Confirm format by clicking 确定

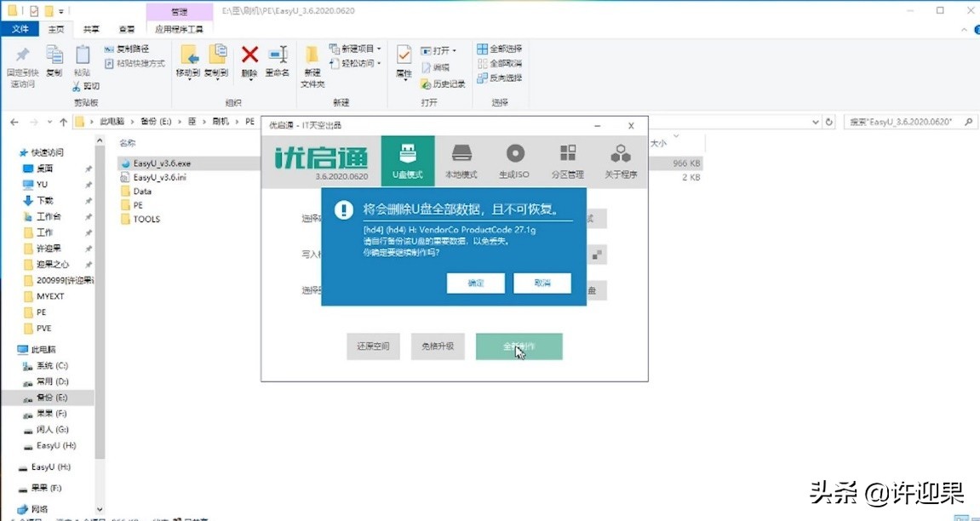click(475, 283)
